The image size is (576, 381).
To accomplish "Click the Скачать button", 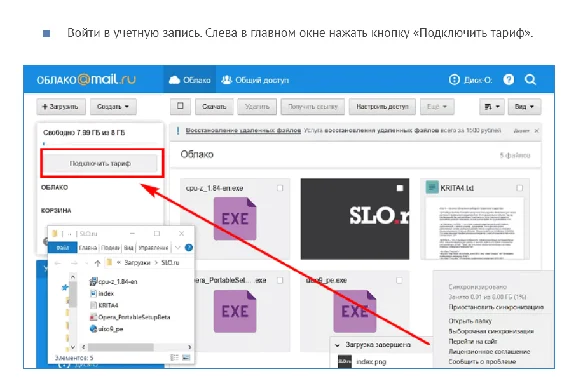I will click(214, 107).
